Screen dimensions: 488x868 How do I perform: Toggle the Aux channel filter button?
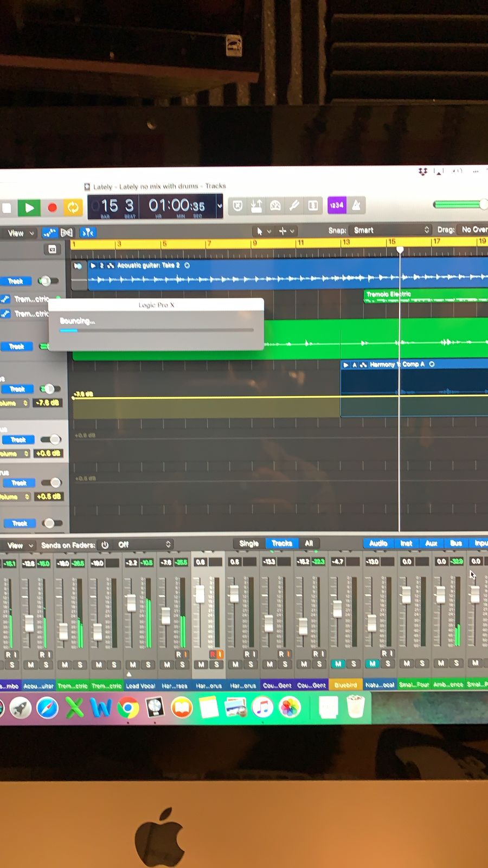[x=431, y=543]
